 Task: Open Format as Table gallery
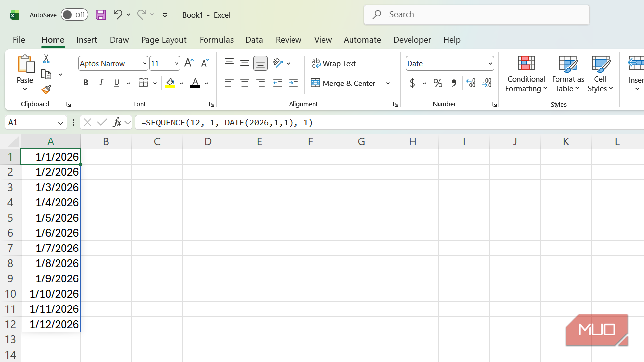pyautogui.click(x=568, y=74)
